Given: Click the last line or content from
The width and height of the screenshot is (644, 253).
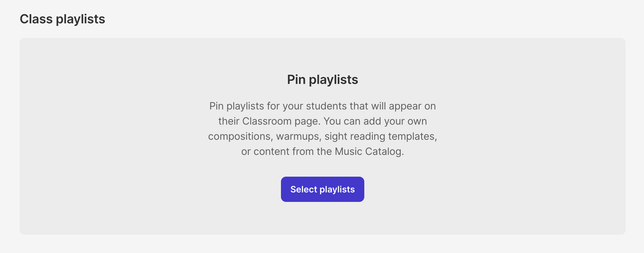Looking at the screenshot, I should click(322, 151).
